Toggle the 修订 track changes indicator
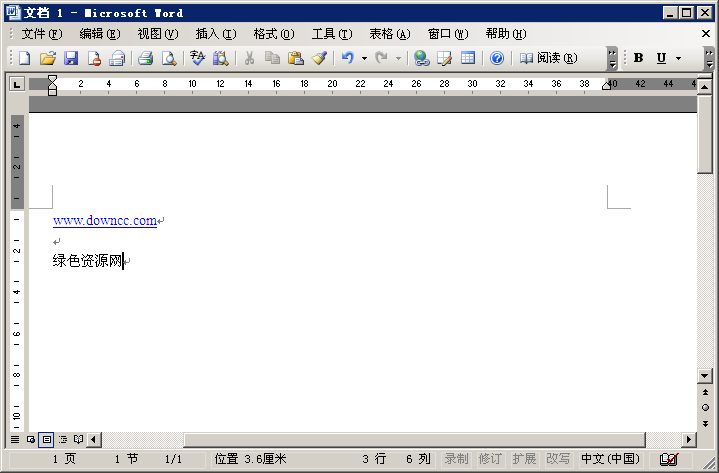 point(490,459)
